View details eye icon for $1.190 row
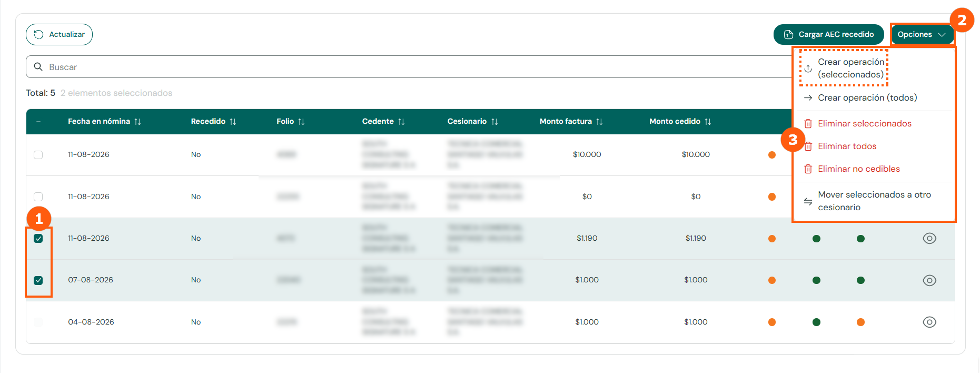 pos(929,239)
